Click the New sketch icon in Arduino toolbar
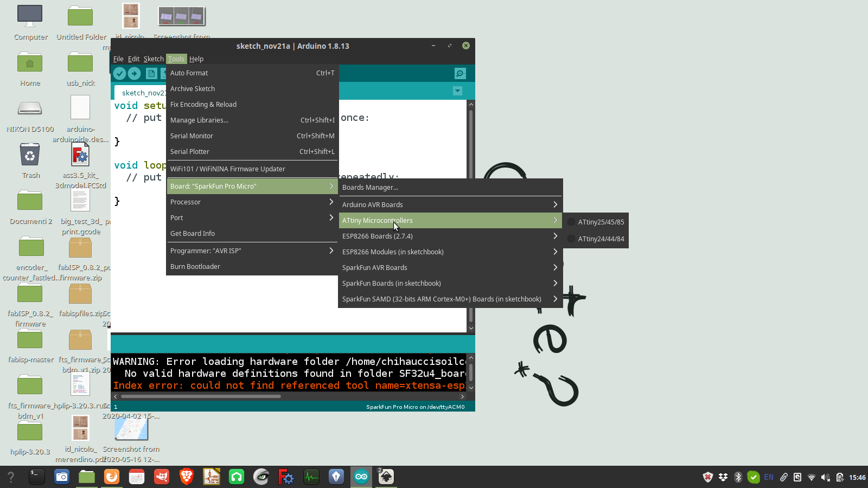 click(151, 73)
